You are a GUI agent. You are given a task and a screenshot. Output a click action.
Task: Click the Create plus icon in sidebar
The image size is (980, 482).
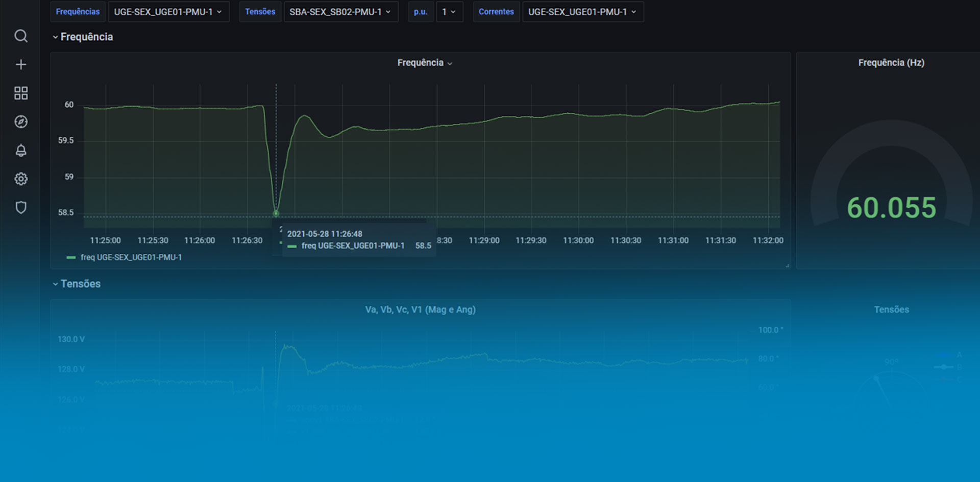tap(21, 65)
